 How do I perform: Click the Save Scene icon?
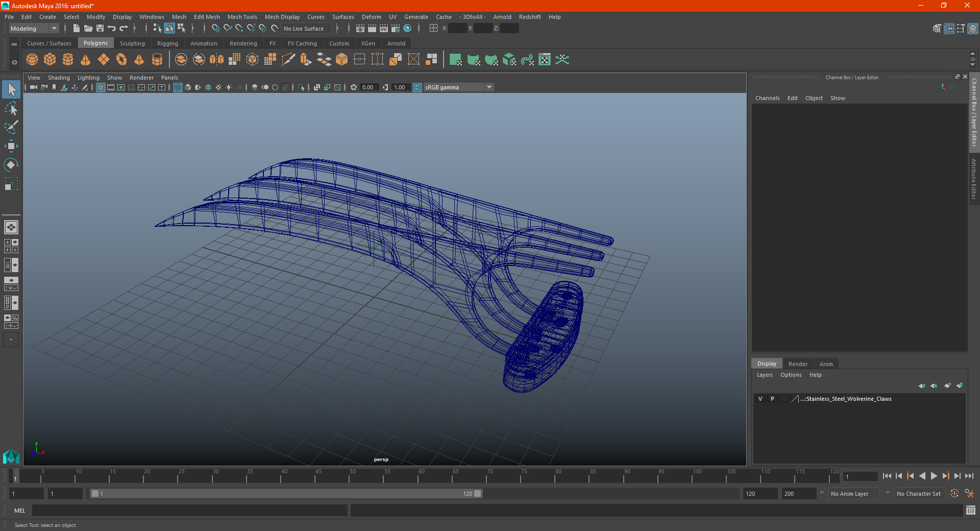coord(100,29)
